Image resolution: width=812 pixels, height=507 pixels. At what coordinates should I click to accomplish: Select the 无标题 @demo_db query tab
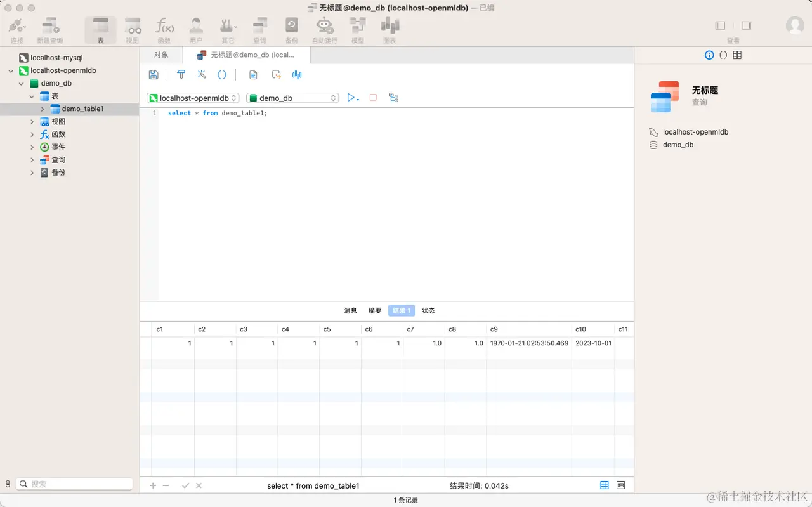point(246,55)
